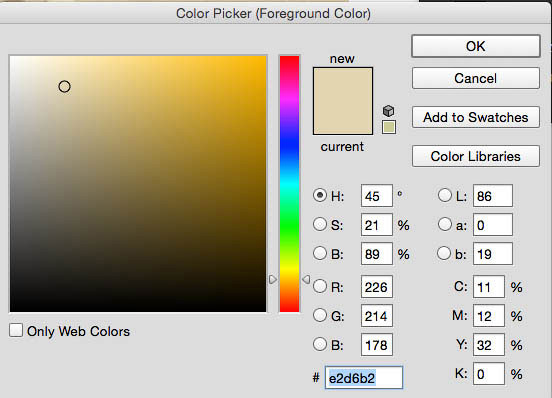
Task: Enable the Only Web Colors checkbox
Action: pyautogui.click(x=16, y=330)
